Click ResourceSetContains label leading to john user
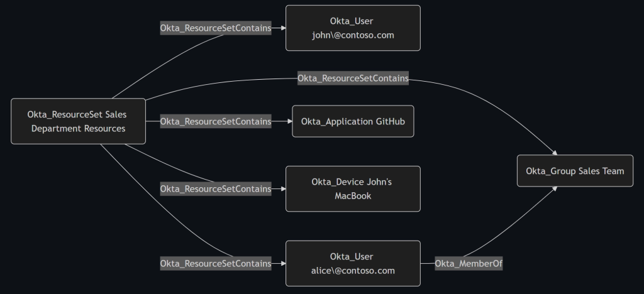The height and width of the screenshot is (294, 644). click(x=216, y=28)
